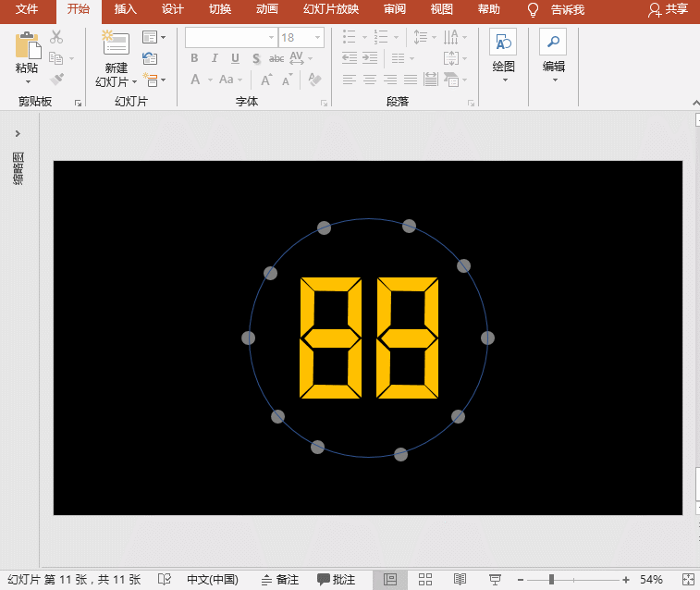The image size is (700, 590).
Task: Click the align text icon
Action: [x=451, y=58]
